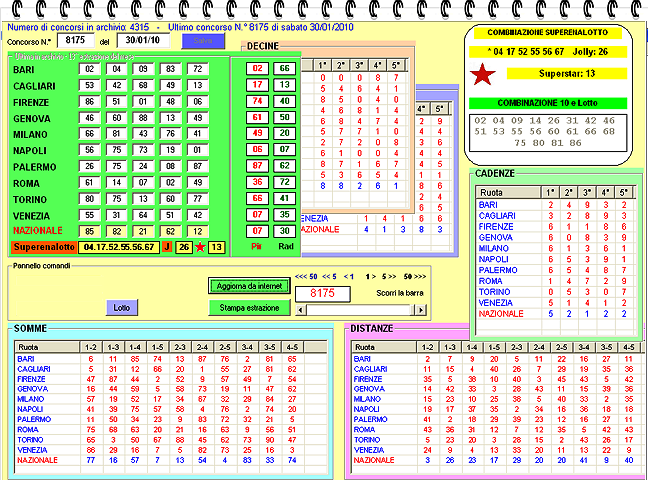The height and width of the screenshot is (480, 648).
Task: Click MILANO third number 43
Action: coord(143,134)
